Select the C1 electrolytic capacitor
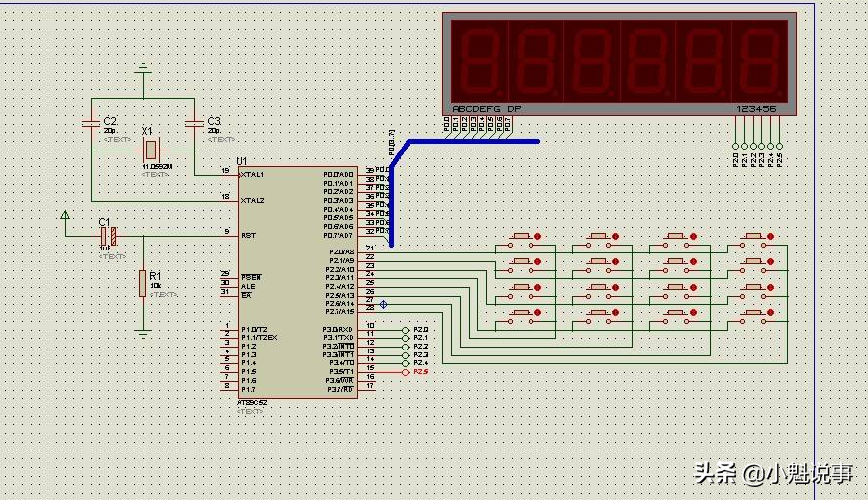Screen dimensions: 868x500 coord(108,237)
